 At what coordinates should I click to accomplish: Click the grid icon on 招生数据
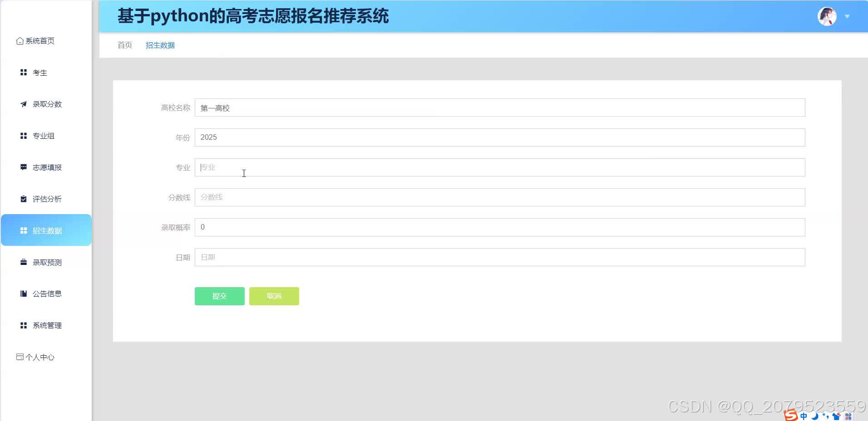(24, 230)
